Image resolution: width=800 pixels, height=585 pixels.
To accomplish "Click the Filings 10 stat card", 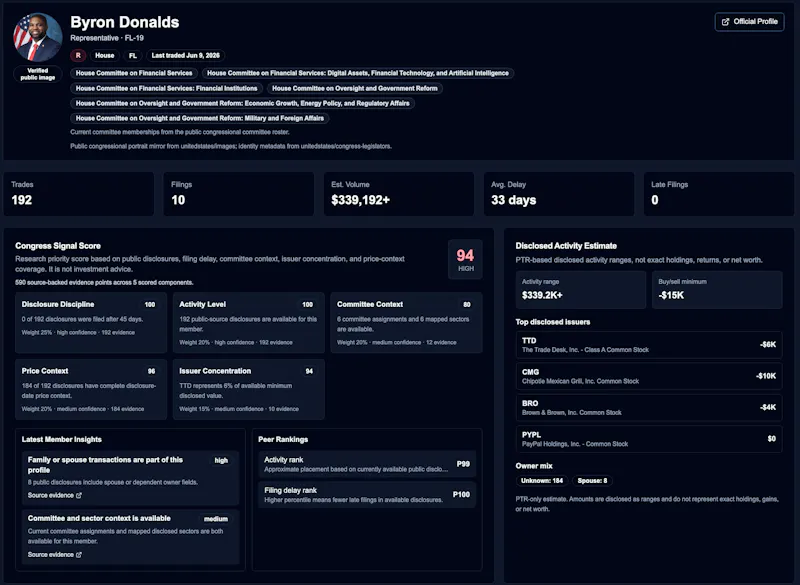I will click(x=239, y=194).
